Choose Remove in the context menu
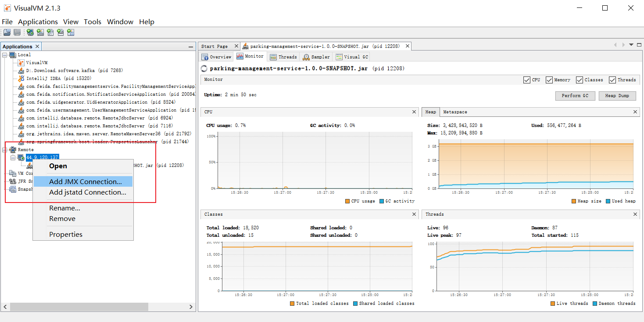644x322 pixels. [x=83, y=219]
